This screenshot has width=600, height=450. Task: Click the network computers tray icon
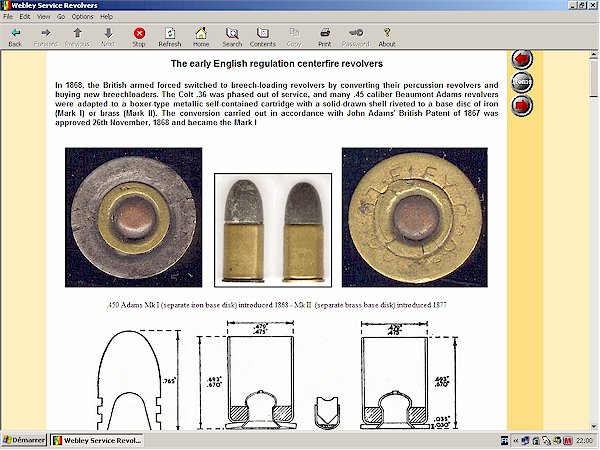coord(525,441)
